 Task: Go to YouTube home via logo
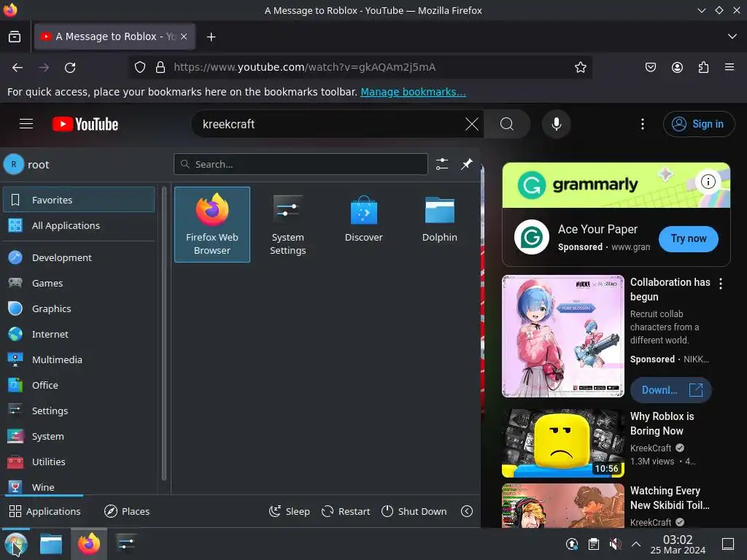click(x=85, y=124)
